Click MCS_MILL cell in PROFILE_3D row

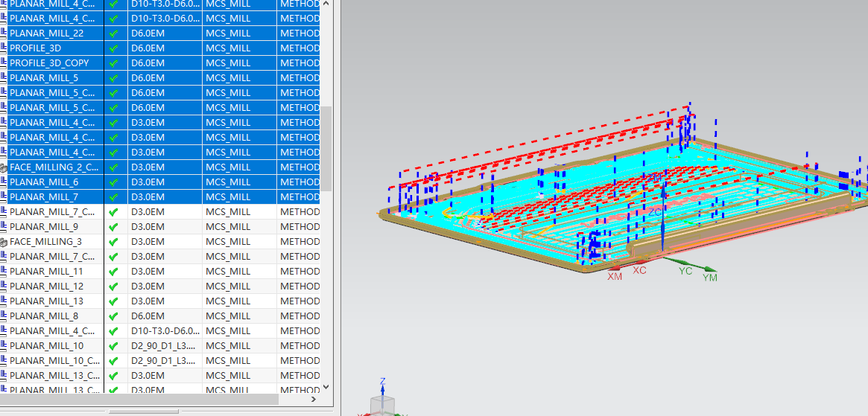tap(239, 48)
